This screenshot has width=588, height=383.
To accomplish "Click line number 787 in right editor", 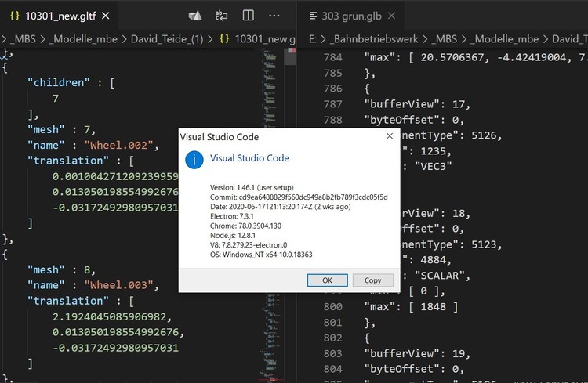I will (x=333, y=104).
